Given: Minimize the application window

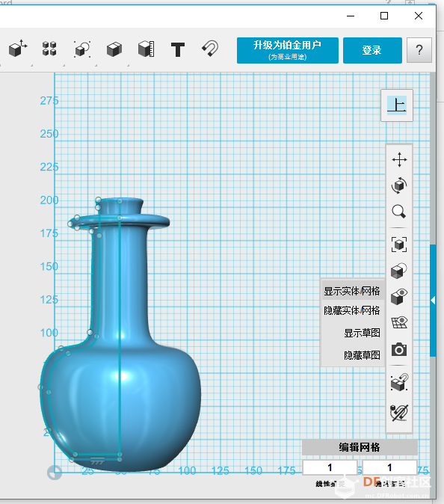Looking at the screenshot, I should click(351, 16).
